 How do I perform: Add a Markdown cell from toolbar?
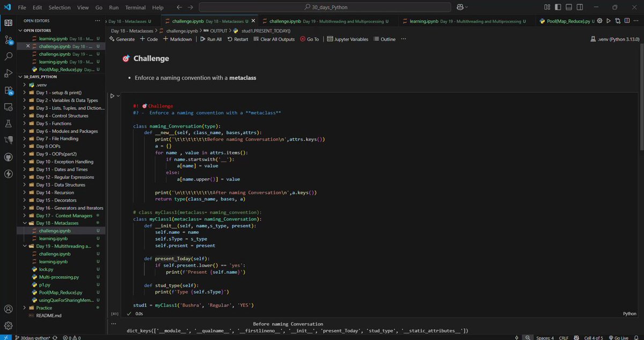coord(177,39)
